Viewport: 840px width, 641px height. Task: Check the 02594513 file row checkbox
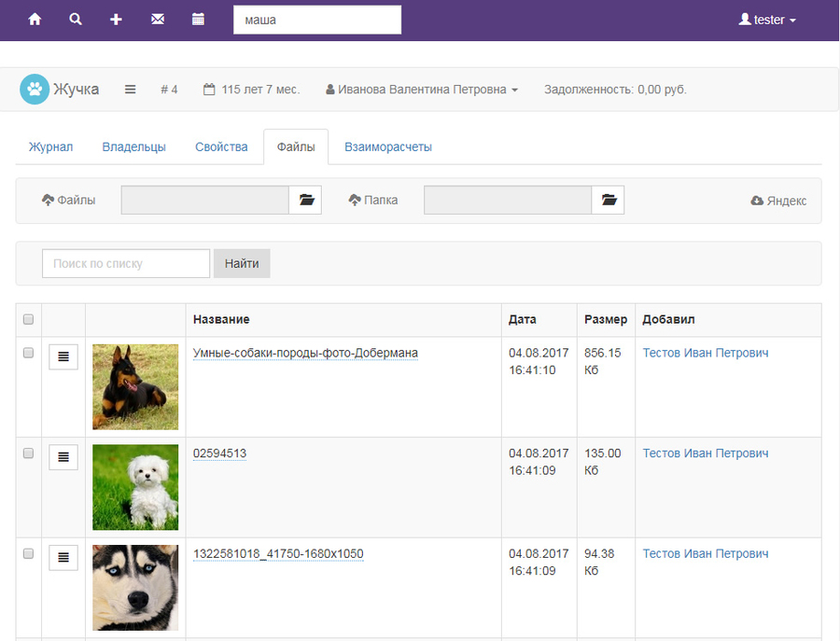click(28, 453)
